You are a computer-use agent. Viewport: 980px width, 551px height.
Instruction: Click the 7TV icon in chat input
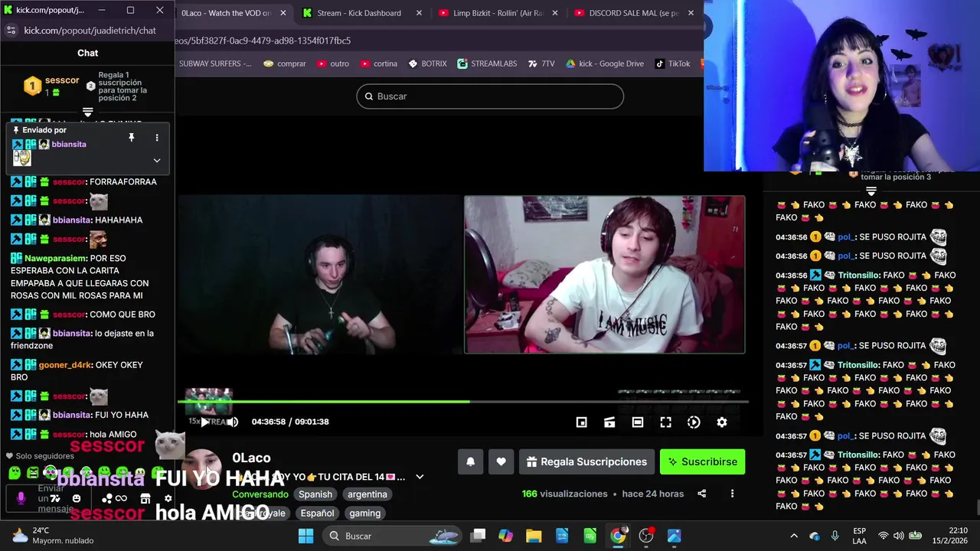55,498
